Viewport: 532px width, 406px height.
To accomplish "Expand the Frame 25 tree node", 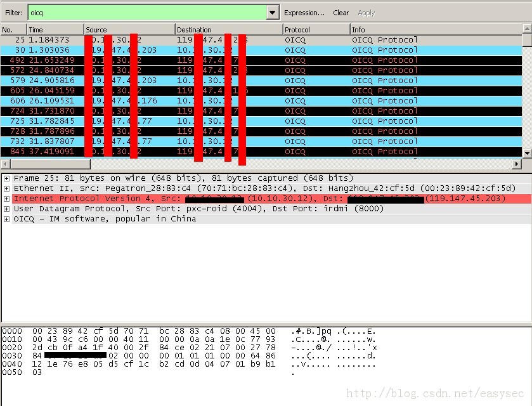I will [6, 178].
